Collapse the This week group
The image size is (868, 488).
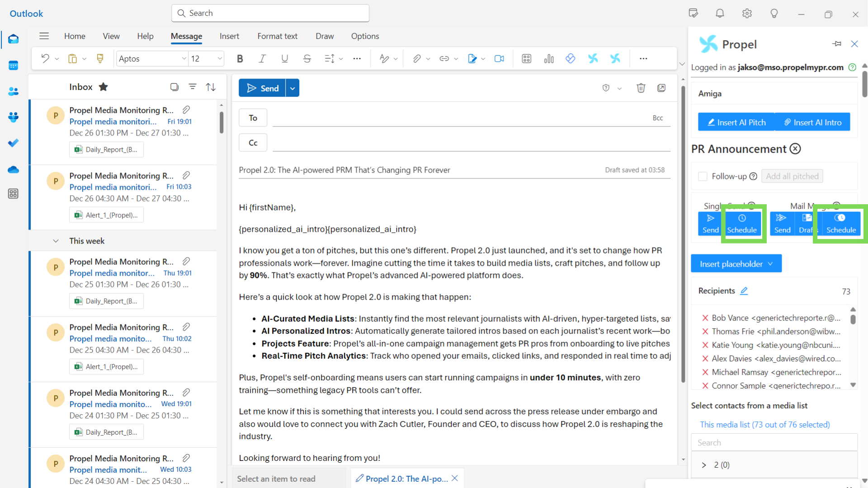[56, 241]
